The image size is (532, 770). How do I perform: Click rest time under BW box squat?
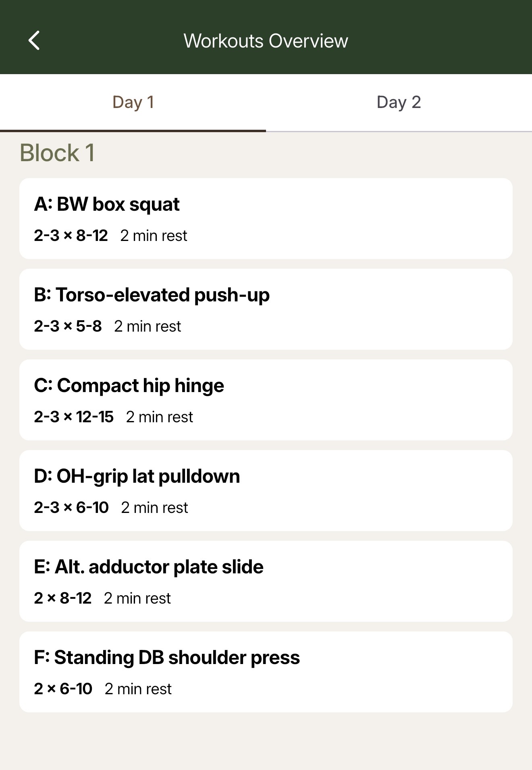(x=154, y=235)
